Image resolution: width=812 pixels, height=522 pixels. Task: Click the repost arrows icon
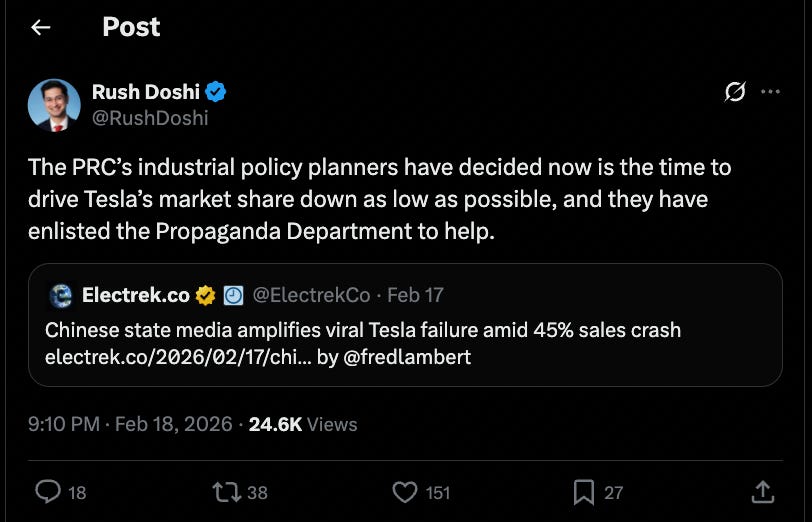point(226,491)
